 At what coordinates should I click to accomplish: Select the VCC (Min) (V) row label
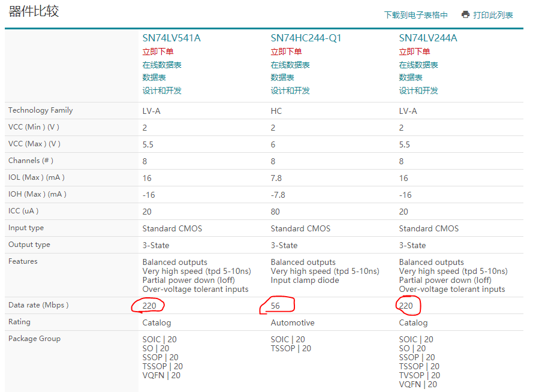[x=34, y=127]
